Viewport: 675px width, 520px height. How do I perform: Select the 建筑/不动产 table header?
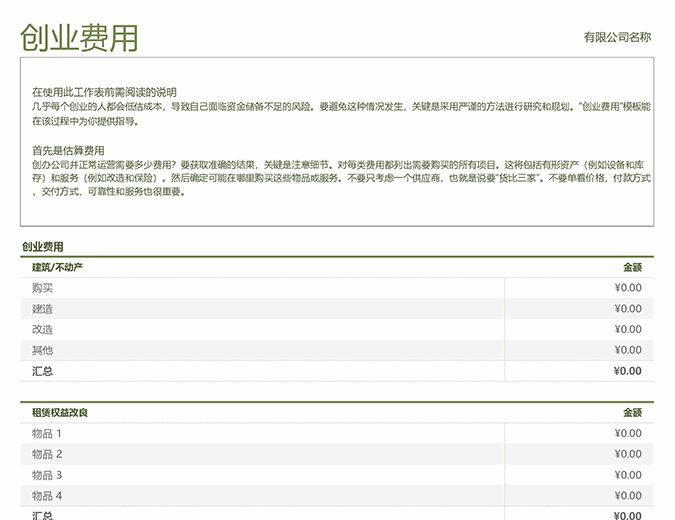[x=58, y=267]
